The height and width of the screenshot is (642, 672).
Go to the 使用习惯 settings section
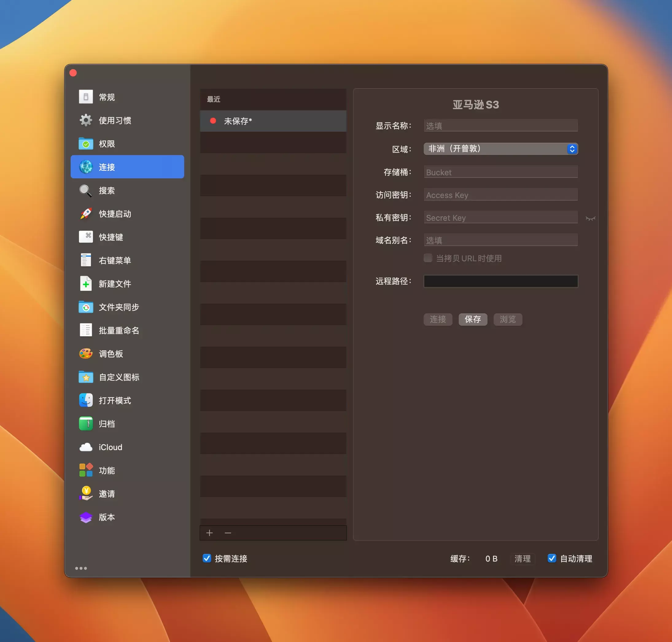click(115, 120)
